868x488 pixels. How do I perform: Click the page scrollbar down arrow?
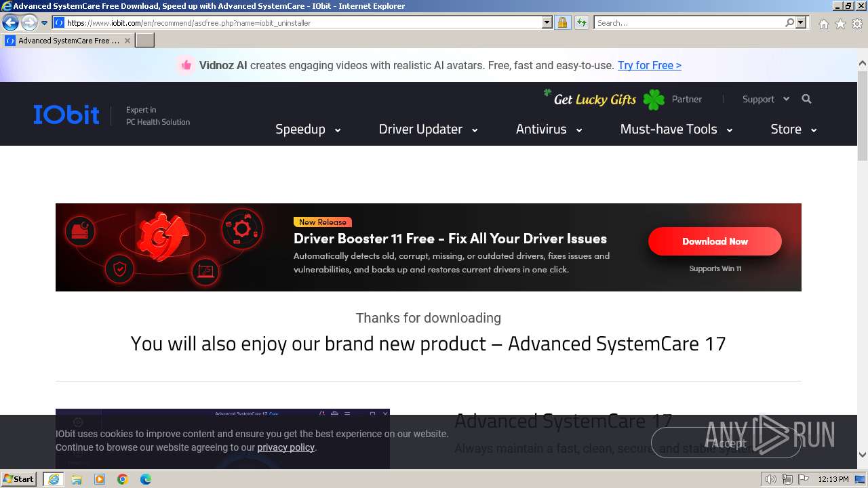coord(863,455)
